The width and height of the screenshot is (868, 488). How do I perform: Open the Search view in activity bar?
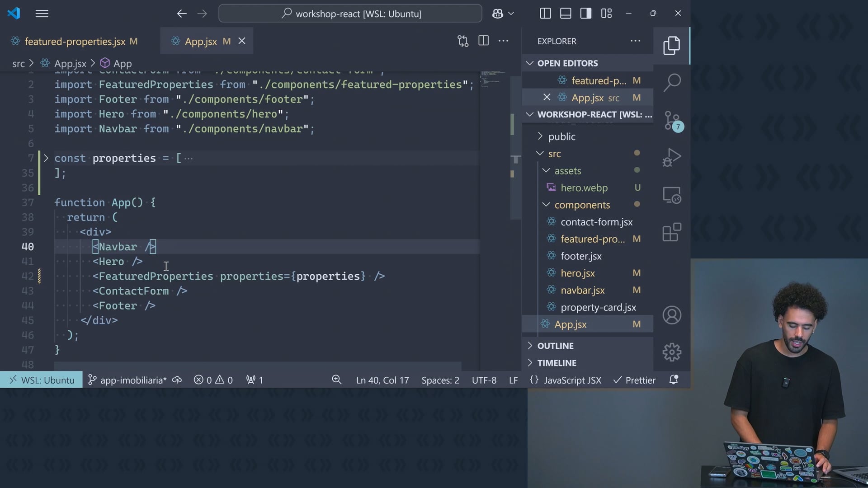tap(672, 82)
